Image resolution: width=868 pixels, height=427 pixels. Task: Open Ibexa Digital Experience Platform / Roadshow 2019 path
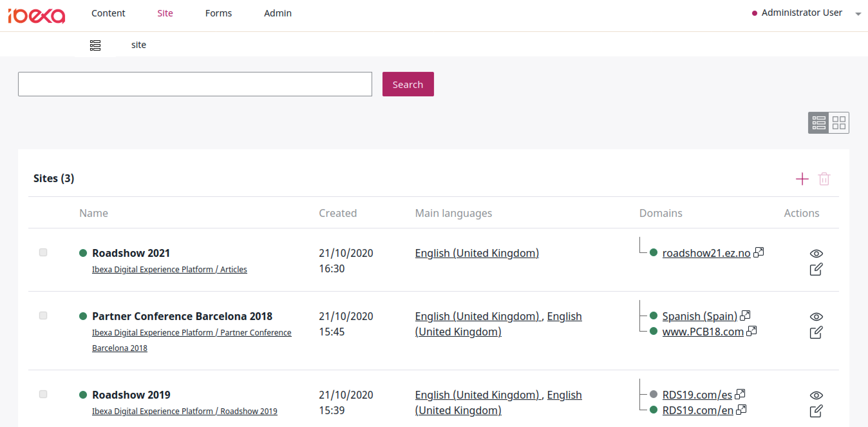pyautogui.click(x=185, y=411)
